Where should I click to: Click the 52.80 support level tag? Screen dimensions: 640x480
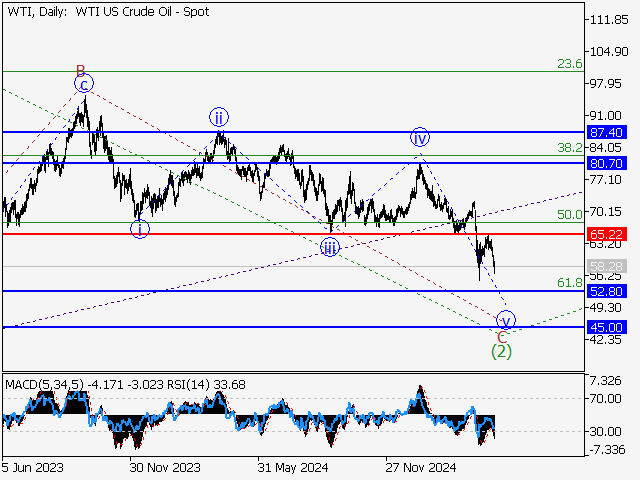pos(607,291)
